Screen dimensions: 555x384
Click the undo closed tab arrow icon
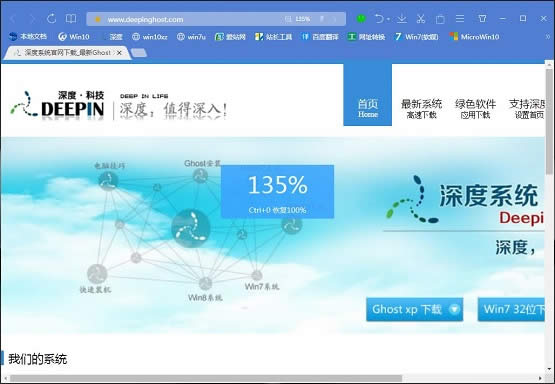coord(379,18)
